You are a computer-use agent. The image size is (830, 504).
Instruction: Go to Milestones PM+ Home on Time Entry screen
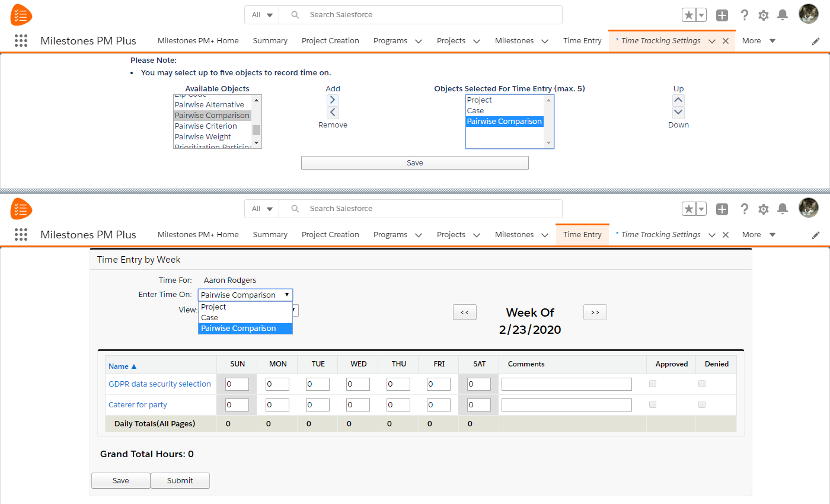point(198,235)
